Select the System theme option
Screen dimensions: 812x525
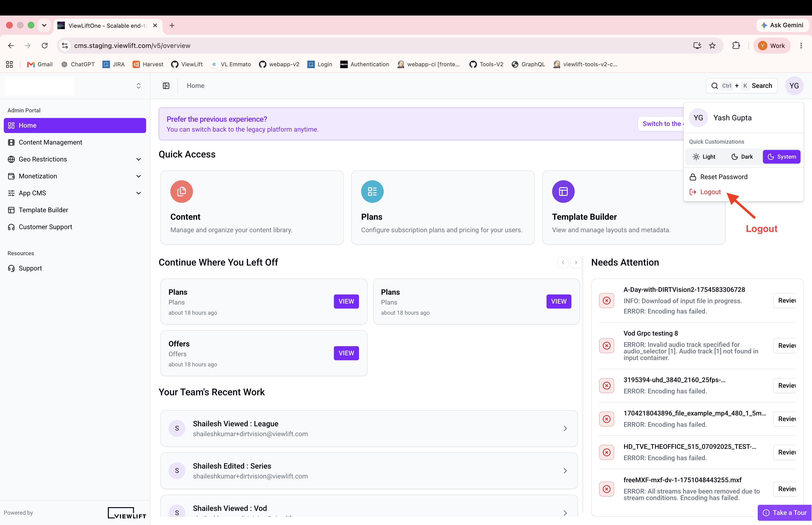click(x=781, y=157)
